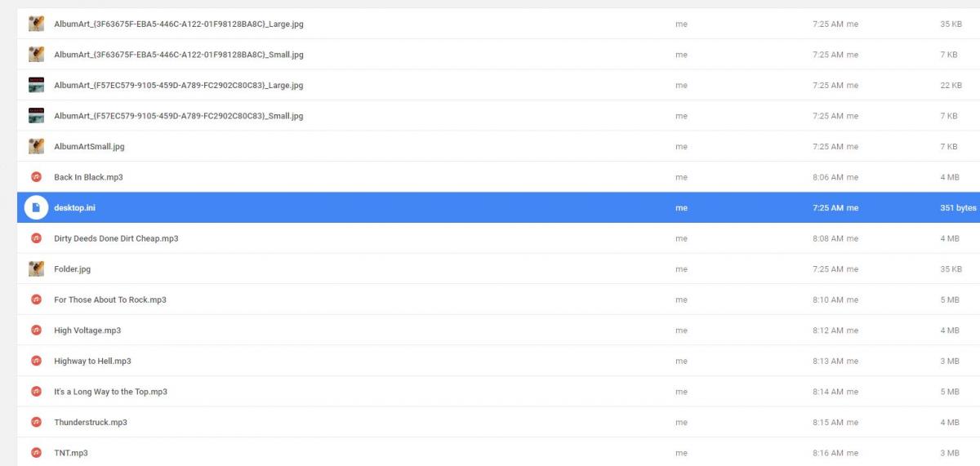Click owner 'me' in desktop.ini row
This screenshot has width=980, height=466.
681,208
